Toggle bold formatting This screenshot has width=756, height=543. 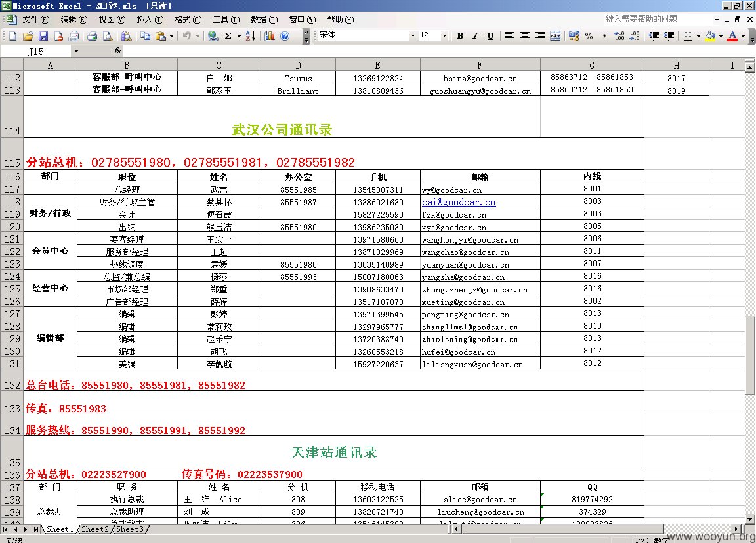pos(461,36)
